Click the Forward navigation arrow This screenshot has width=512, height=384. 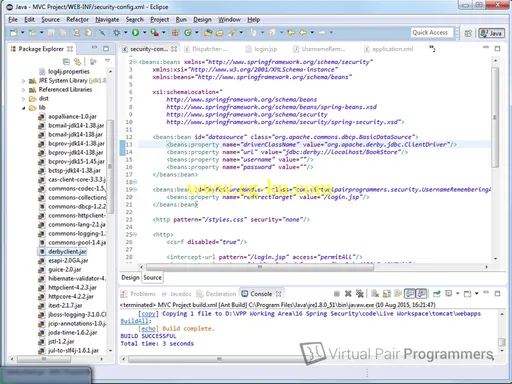(322, 32)
